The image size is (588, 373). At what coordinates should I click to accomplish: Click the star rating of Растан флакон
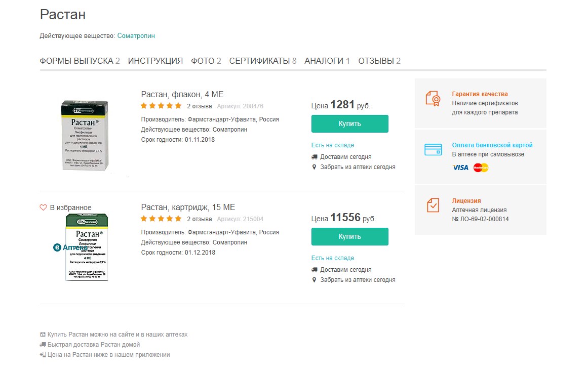click(161, 106)
